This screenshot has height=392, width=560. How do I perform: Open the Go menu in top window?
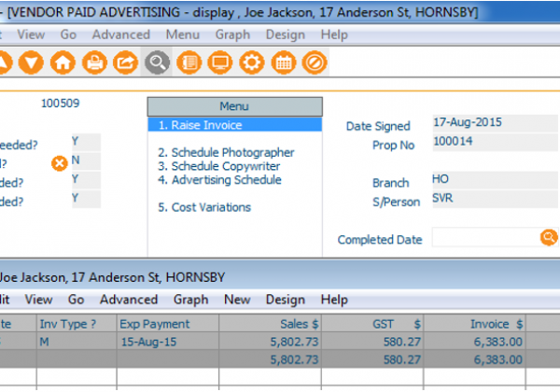[x=68, y=35]
